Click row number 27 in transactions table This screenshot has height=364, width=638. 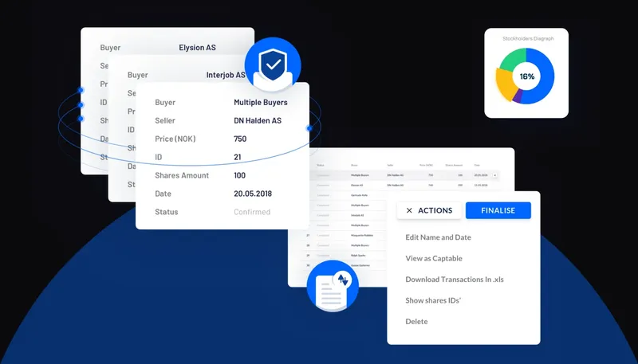coord(308,235)
